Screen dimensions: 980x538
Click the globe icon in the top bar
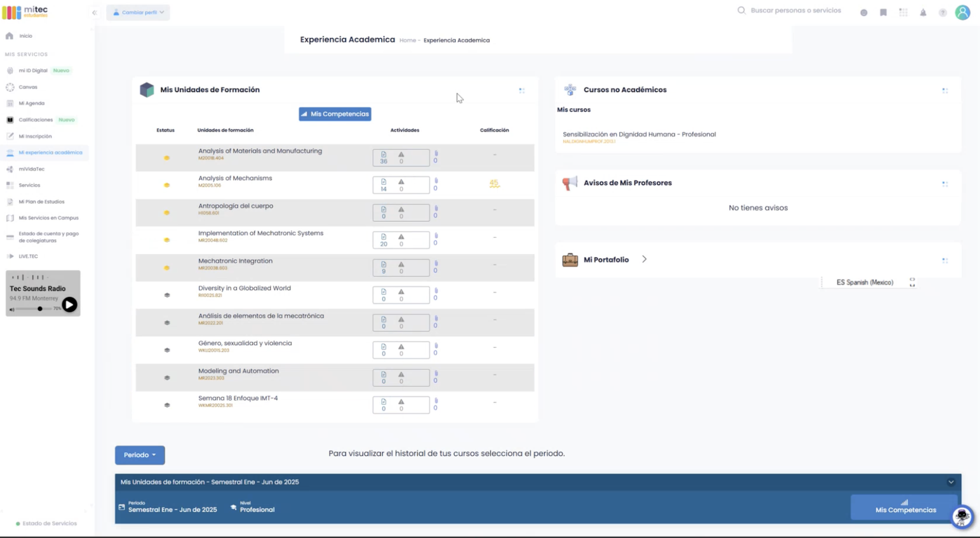coord(864,13)
